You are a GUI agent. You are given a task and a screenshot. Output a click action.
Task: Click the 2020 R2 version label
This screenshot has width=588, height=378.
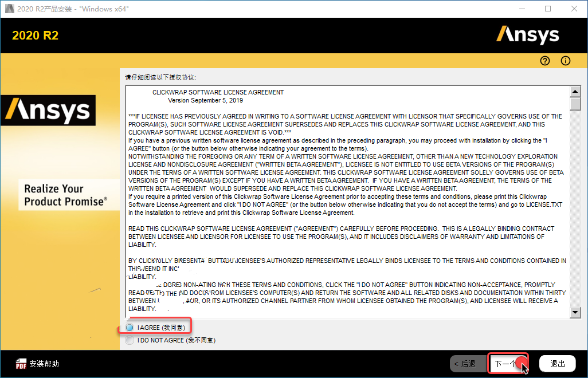click(x=36, y=35)
